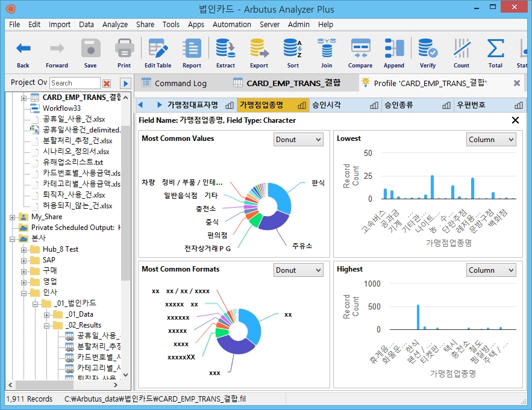Click the Forward toolbar icon
532x410 pixels.
57,53
